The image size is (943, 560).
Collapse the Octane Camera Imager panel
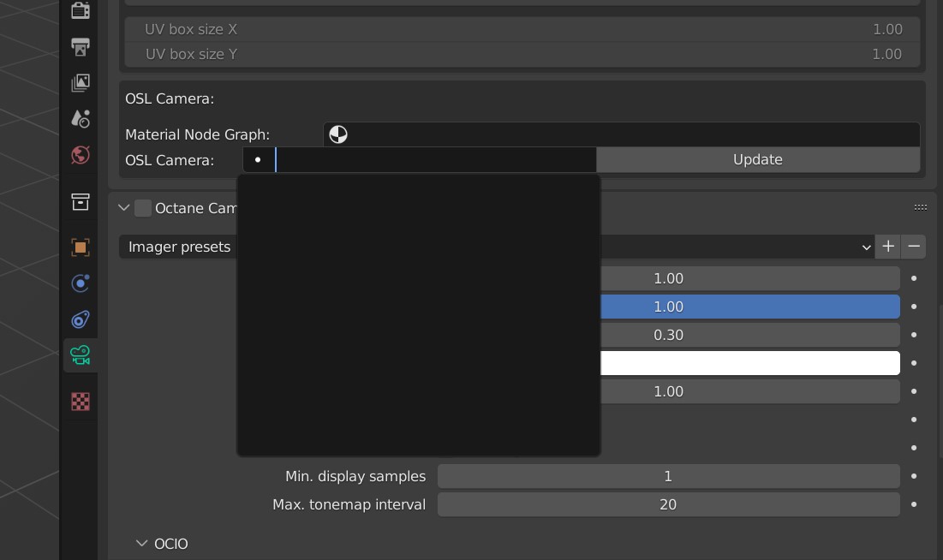click(124, 208)
